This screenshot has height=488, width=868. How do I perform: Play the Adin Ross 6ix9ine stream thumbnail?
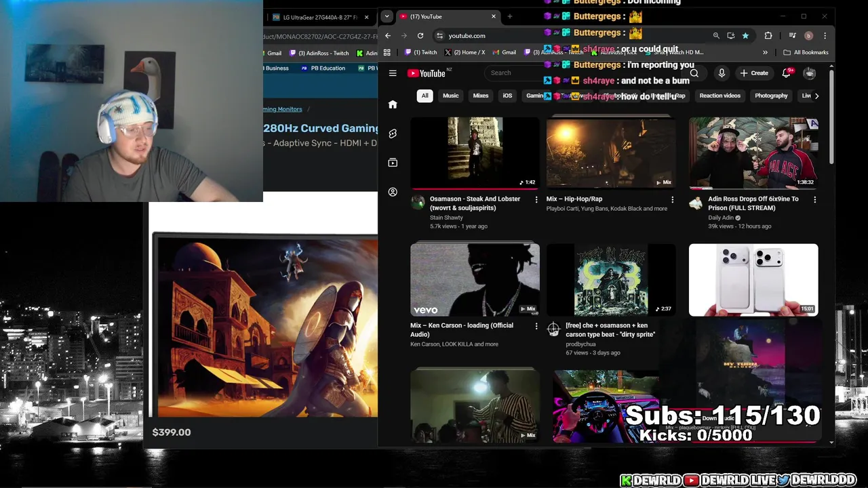coord(753,153)
